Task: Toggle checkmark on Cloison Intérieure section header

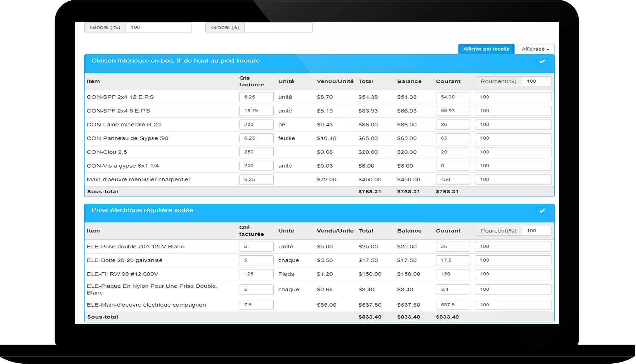Action: click(542, 61)
